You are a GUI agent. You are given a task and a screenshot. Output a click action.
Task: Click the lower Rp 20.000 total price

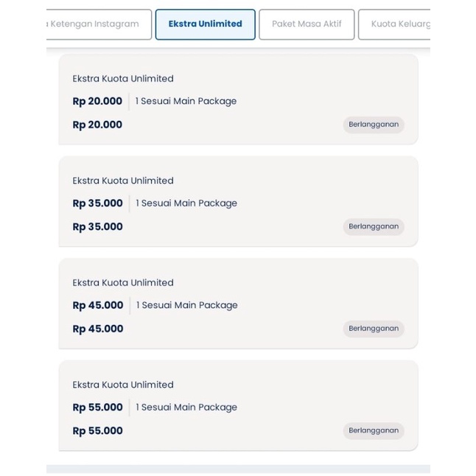coord(97,125)
